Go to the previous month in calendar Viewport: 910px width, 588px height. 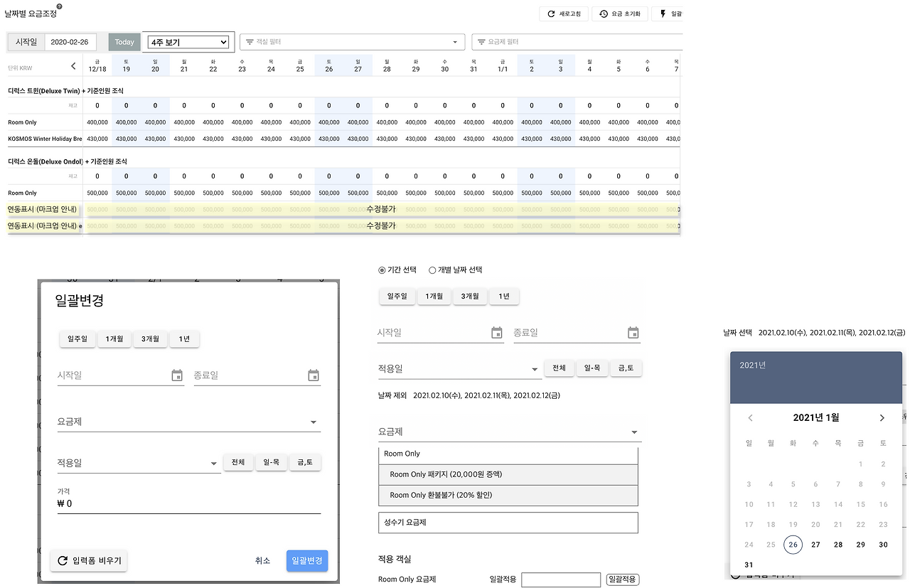pyautogui.click(x=750, y=418)
